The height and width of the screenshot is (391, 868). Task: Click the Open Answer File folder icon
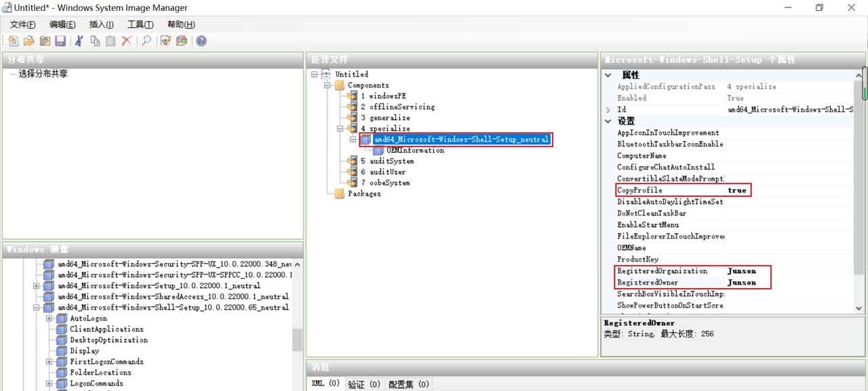28,41
